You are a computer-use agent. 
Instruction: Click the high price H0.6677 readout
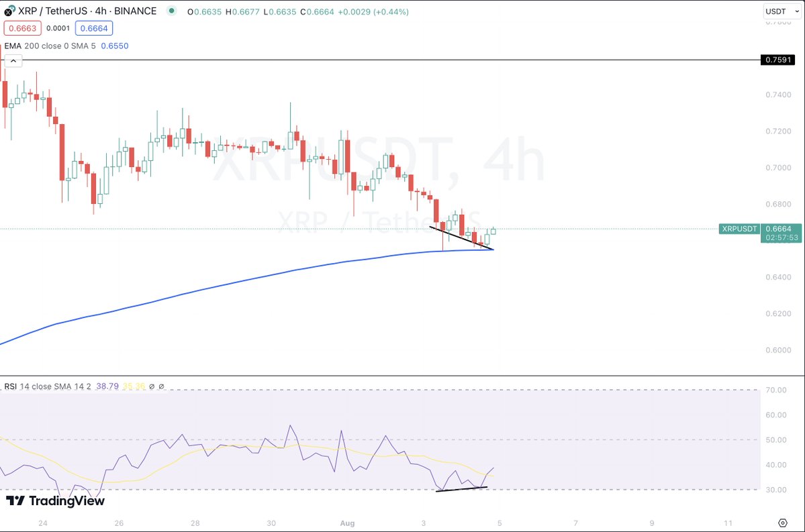click(x=243, y=11)
